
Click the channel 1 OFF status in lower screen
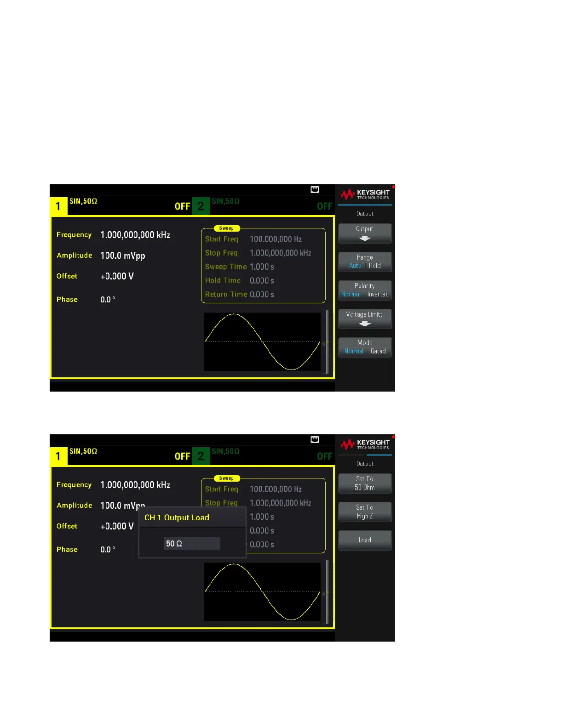[x=183, y=456]
